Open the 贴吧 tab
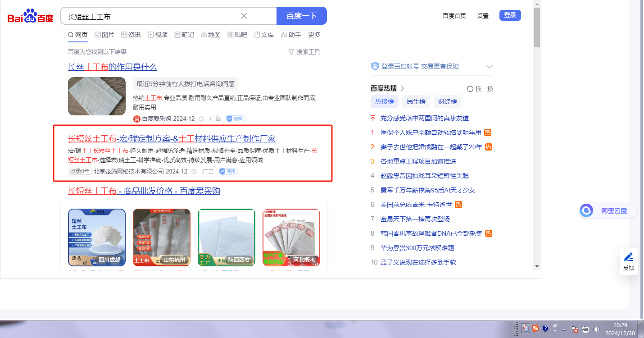This screenshot has width=644, height=338. pyautogui.click(x=237, y=35)
